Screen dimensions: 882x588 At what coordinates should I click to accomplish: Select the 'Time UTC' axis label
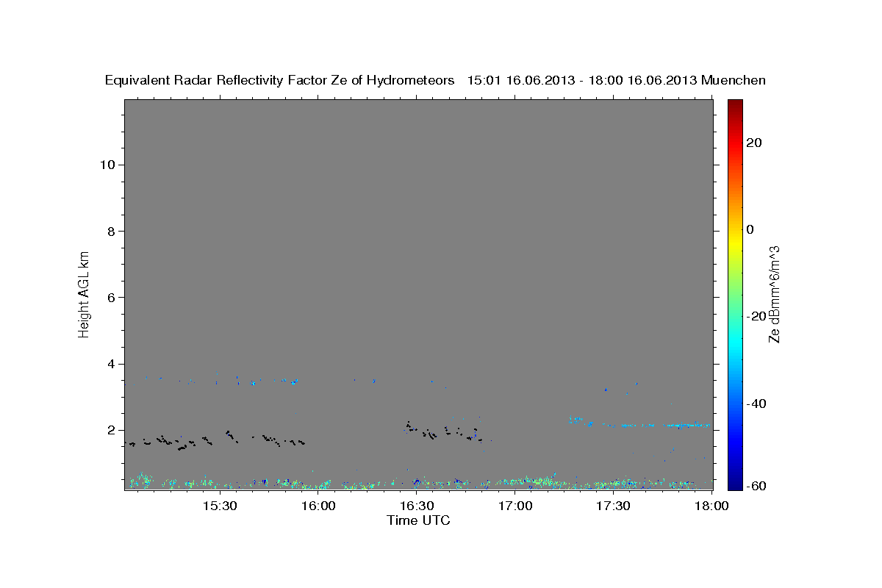coord(418,520)
